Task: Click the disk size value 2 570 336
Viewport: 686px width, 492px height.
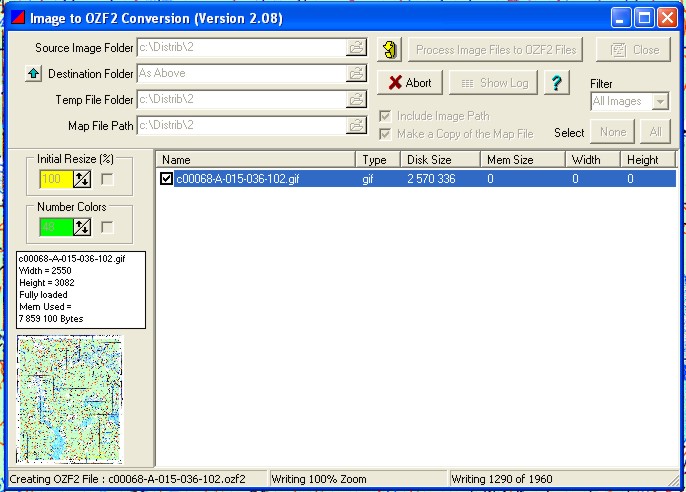Action: [431, 178]
